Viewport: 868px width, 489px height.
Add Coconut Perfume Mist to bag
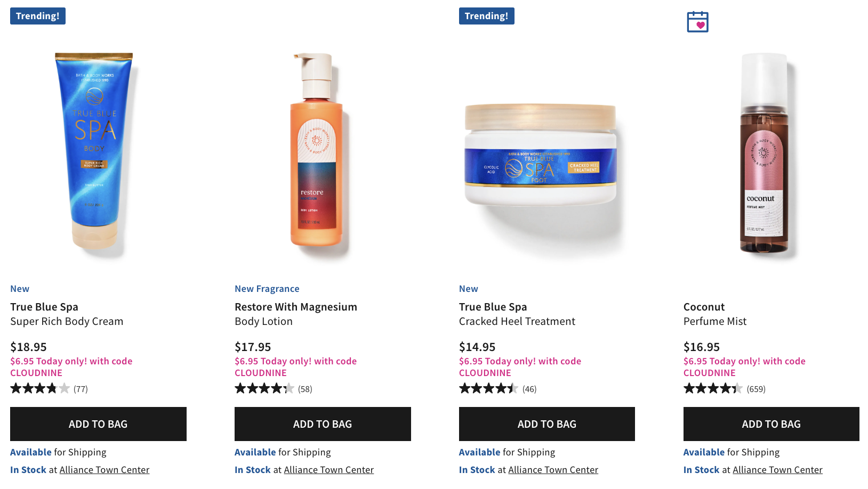click(x=771, y=424)
